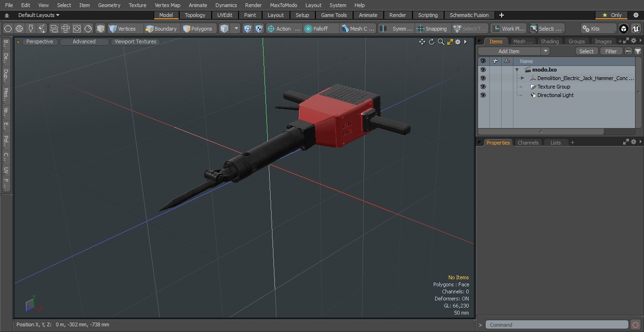The image size is (644, 332).
Task: Expand the Demolition_Electric_Jack_Hammer item
Action: click(522, 78)
